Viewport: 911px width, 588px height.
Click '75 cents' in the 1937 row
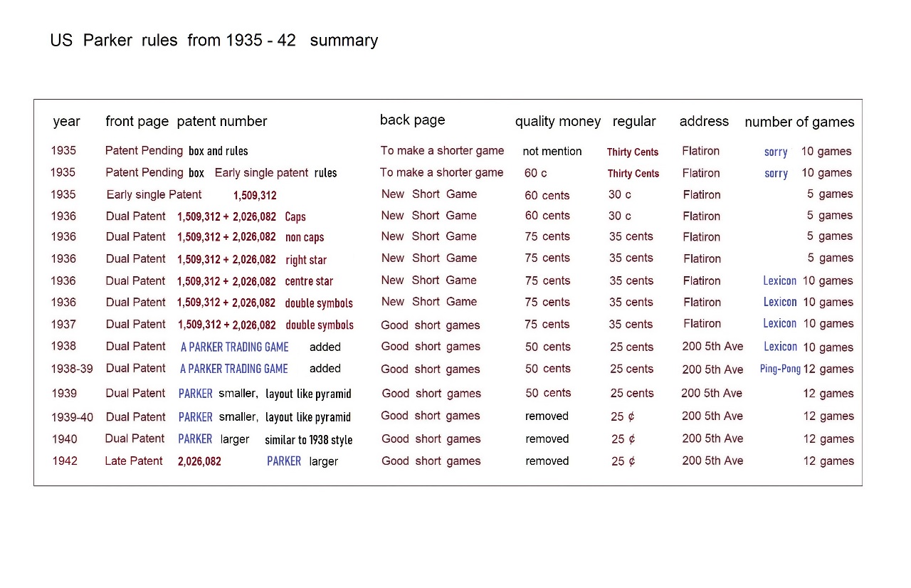click(x=547, y=325)
